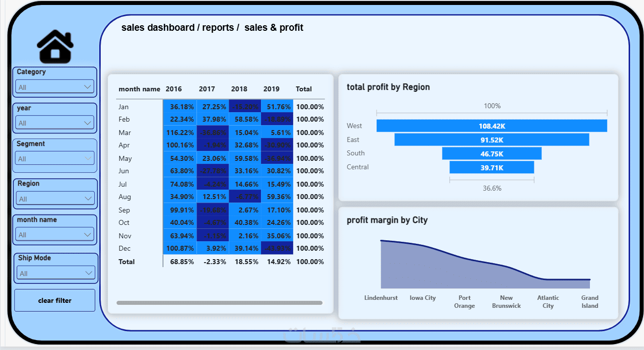
Task: Expand the year filter dropdown
Action: [55, 123]
